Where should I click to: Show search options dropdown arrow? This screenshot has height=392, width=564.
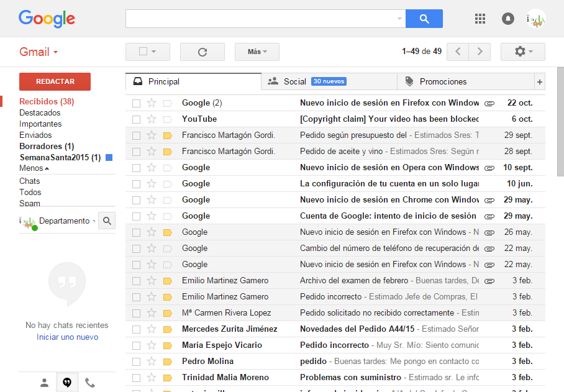point(399,19)
